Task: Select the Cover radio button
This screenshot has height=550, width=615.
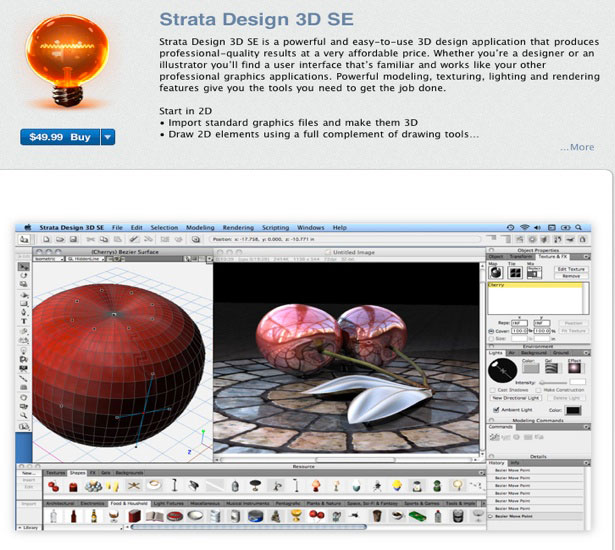Action: click(491, 331)
